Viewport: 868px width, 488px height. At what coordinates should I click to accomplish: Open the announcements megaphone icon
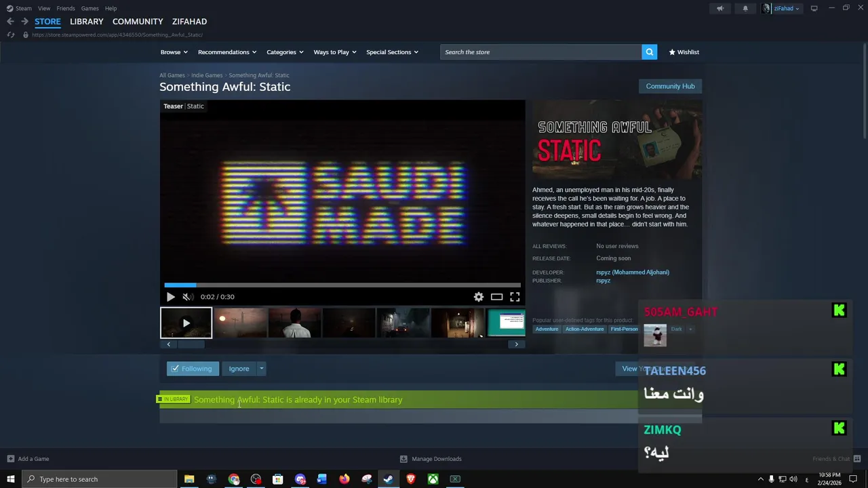pyautogui.click(x=720, y=8)
